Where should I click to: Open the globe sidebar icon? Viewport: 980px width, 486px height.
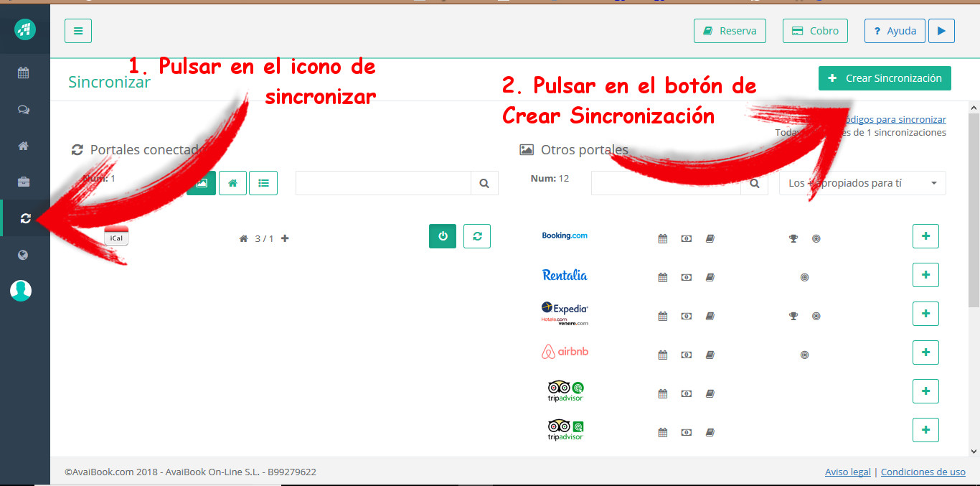pyautogui.click(x=24, y=255)
